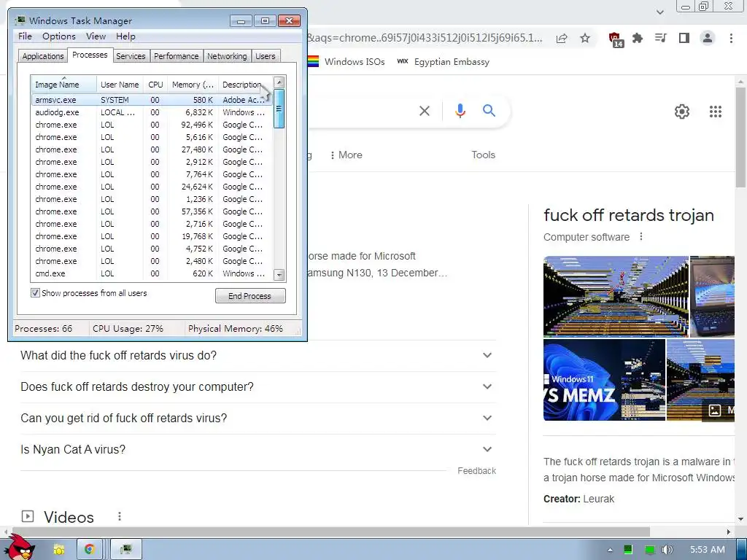Viewport: 747px width, 560px height.
Task: Switch to the Performance tab
Action: 177,56
